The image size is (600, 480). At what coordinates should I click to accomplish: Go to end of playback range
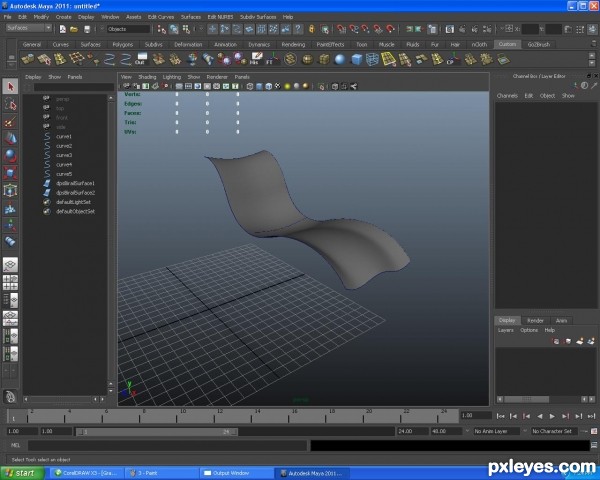click(592, 416)
